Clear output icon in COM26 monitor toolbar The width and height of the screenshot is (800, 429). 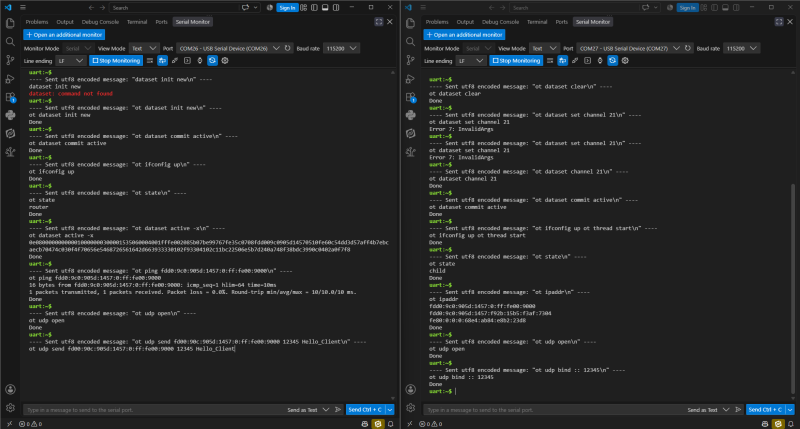coord(149,61)
